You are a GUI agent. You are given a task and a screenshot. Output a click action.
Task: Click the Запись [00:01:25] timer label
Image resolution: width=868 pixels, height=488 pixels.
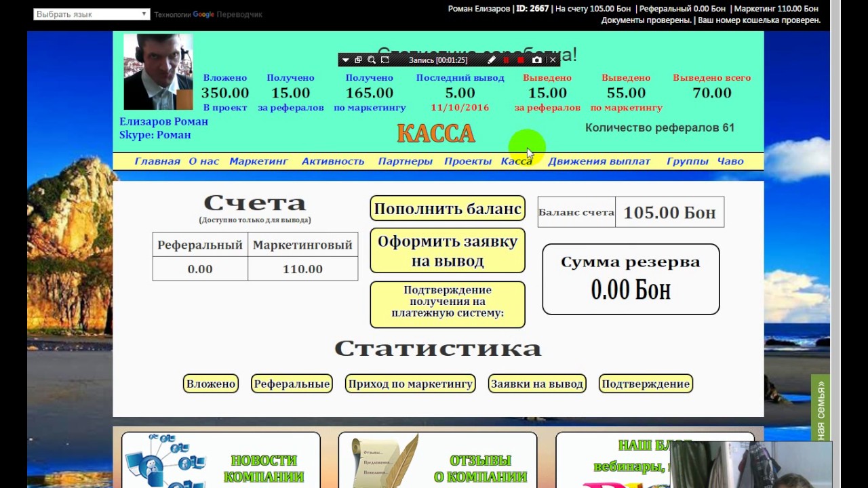tap(438, 60)
